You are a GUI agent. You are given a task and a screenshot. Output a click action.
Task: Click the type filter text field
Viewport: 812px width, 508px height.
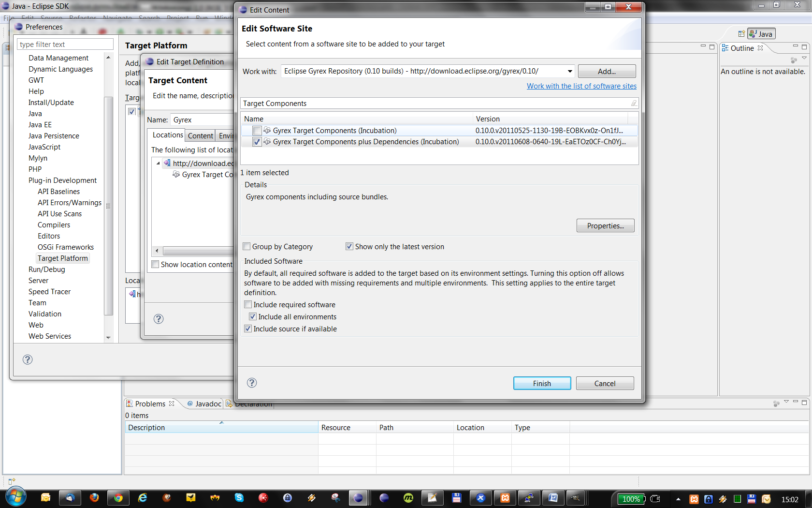pos(65,44)
